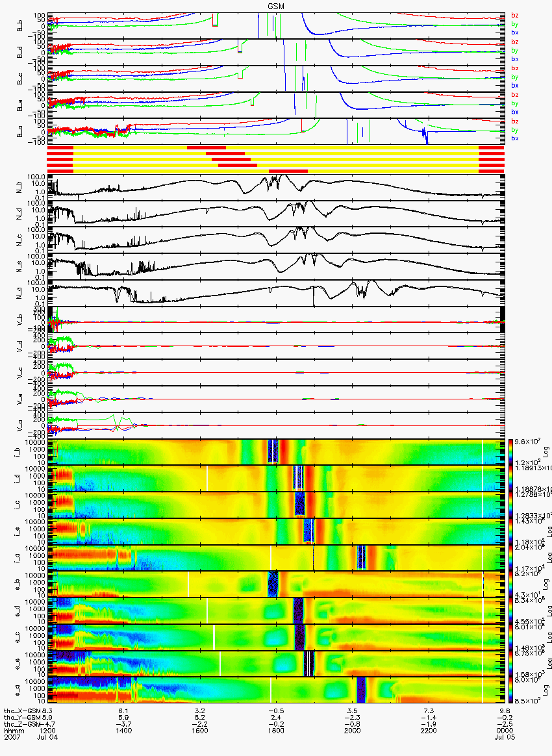552x756 pixels.
Task: Click the N_a density line plot
Action: tap(276, 293)
